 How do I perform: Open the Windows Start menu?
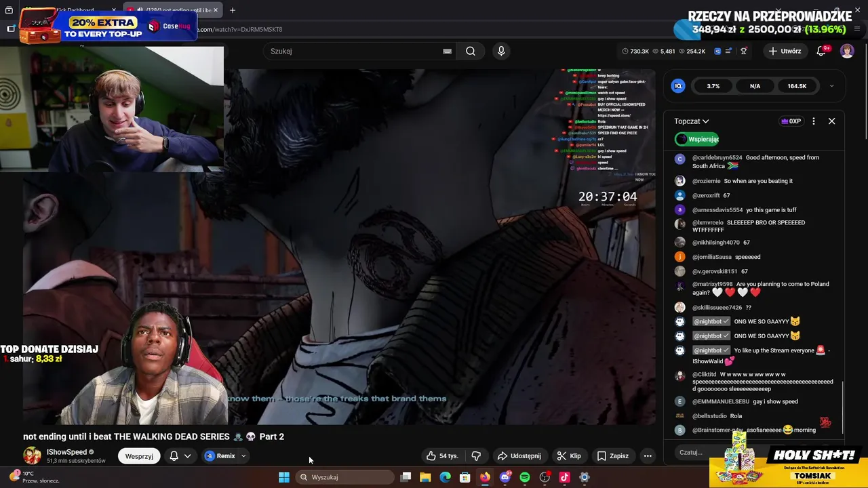284,477
